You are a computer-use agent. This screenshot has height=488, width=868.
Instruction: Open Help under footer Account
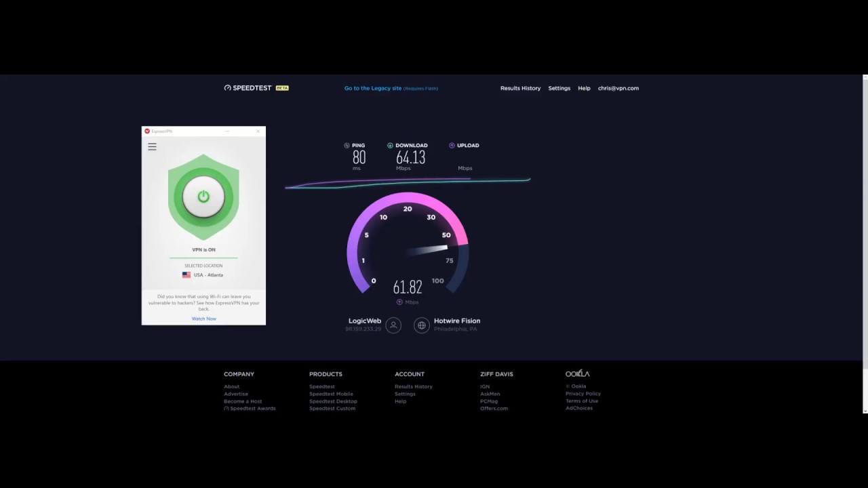[401, 401]
